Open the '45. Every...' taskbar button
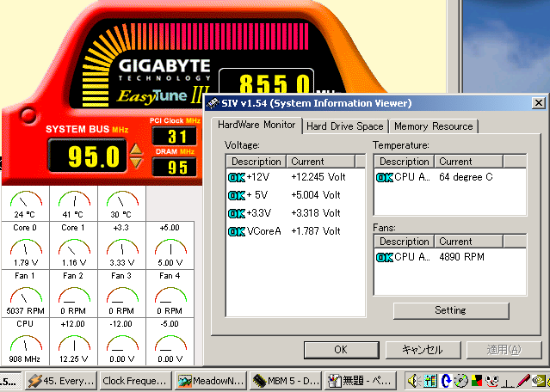Image resolution: width=550 pixels, height=392 pixels. [62, 381]
